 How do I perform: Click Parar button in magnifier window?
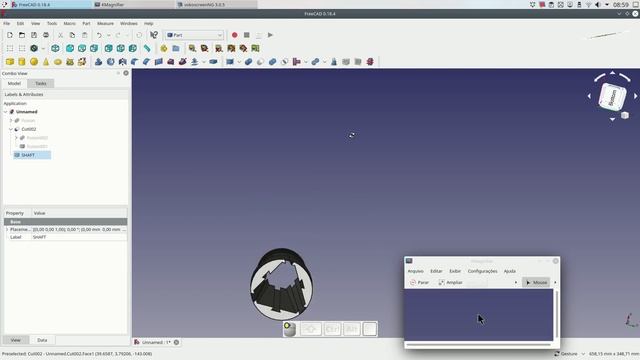coord(419,282)
